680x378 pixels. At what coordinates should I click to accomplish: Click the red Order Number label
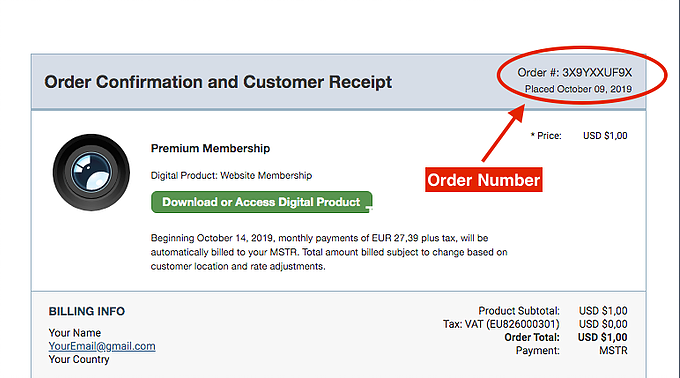coord(484,179)
